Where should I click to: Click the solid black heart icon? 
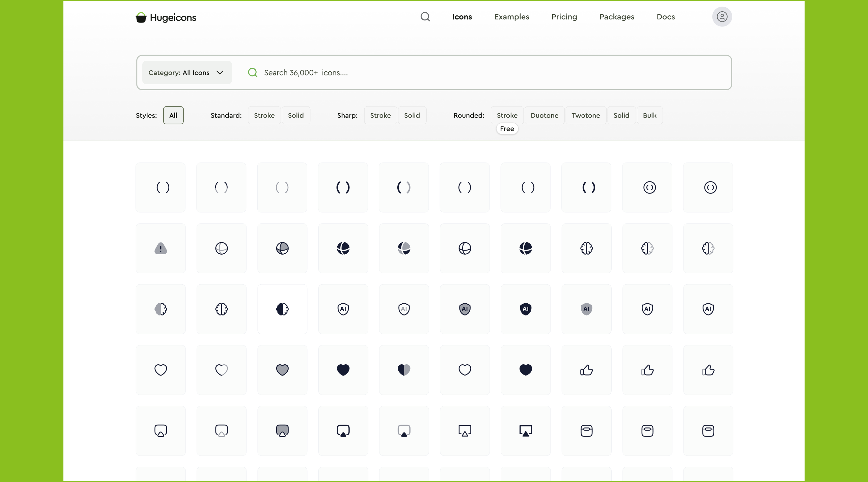[x=343, y=370]
